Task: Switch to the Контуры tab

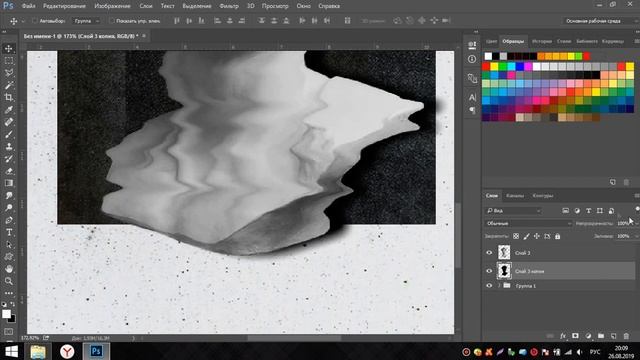Action: (x=543, y=196)
